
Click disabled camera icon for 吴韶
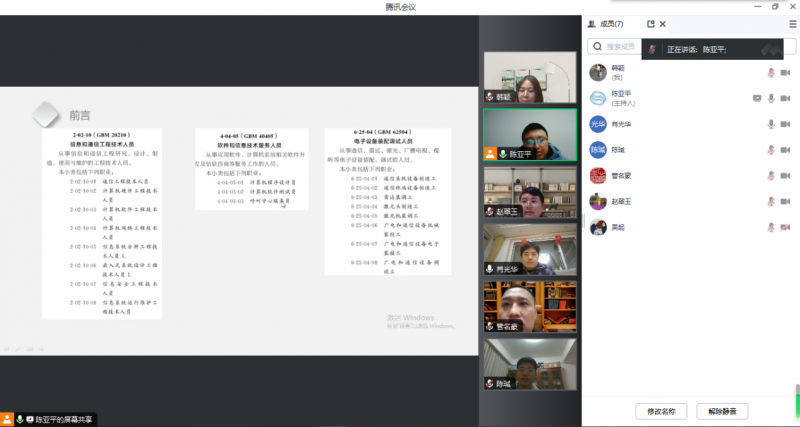(785, 227)
